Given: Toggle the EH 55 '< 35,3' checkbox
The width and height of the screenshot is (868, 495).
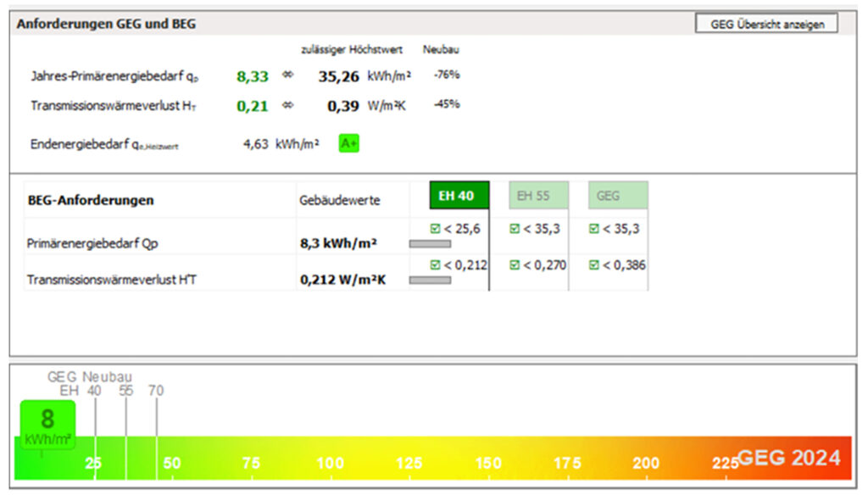Looking at the screenshot, I should click(x=515, y=228).
